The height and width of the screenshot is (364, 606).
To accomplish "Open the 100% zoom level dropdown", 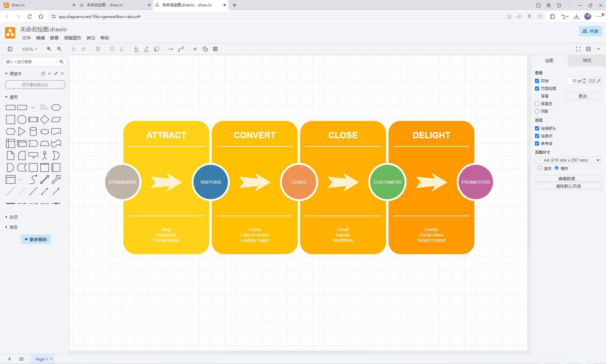I will 29,49.
